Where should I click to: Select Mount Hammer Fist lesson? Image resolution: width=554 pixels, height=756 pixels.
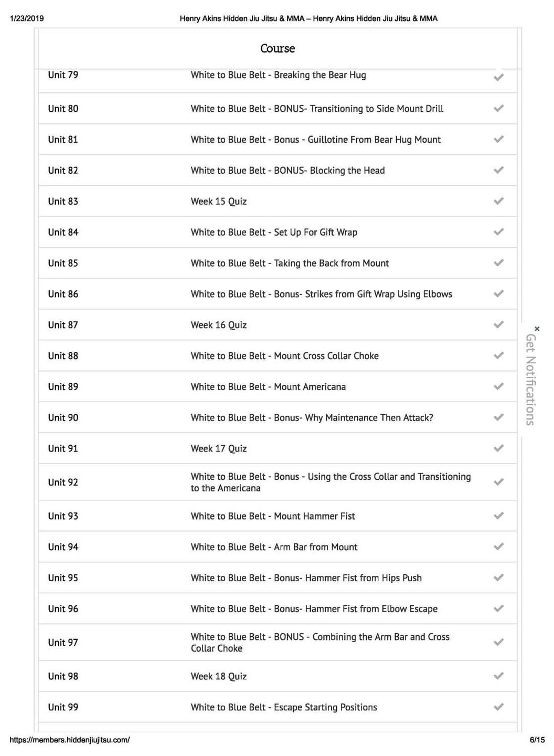(x=273, y=516)
